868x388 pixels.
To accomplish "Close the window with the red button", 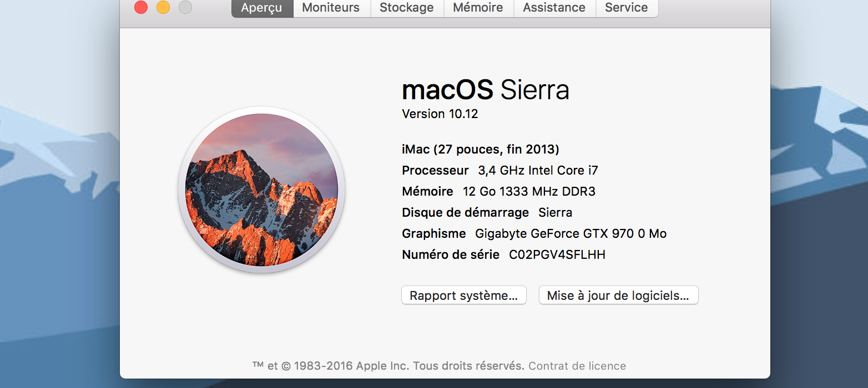I will 141,7.
